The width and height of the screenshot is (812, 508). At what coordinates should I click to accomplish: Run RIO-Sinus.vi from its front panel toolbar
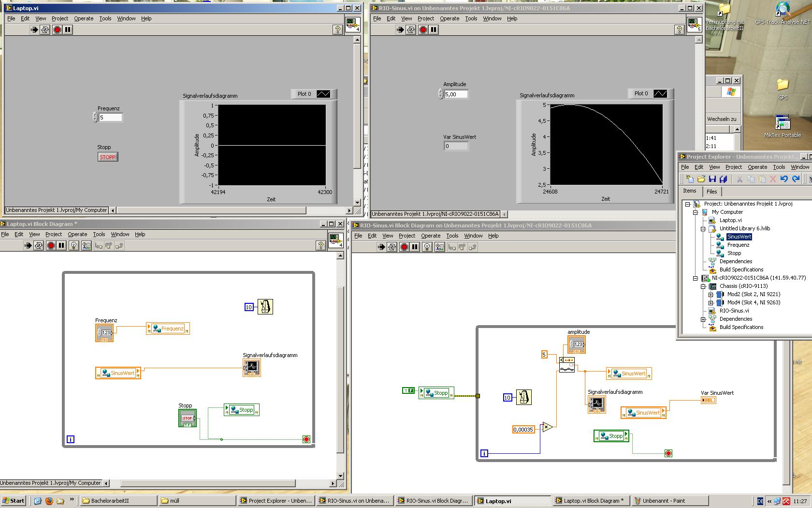400,30
